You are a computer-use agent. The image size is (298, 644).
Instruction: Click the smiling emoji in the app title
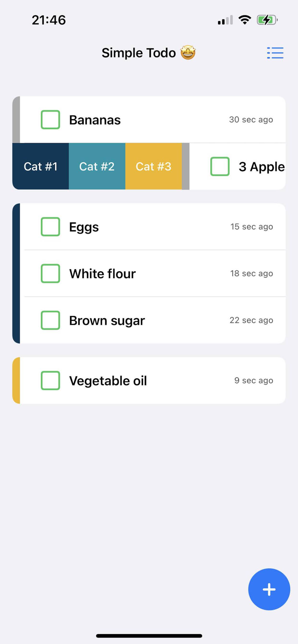tap(187, 52)
